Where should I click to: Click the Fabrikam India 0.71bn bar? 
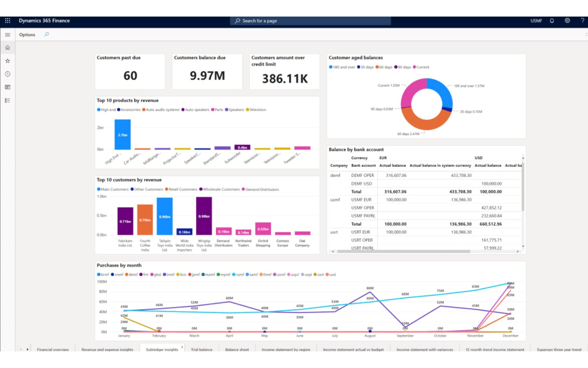(x=125, y=221)
